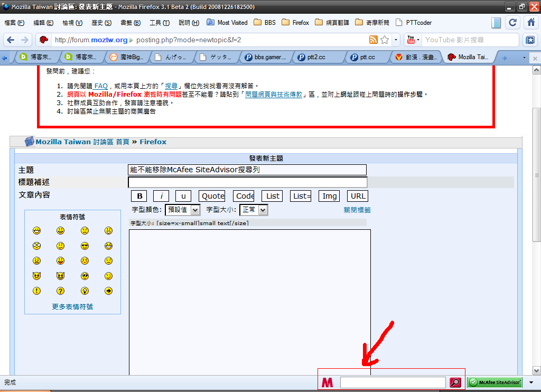This screenshot has width=541, height=392.
Task: Go forward with the forward arrow
Action: [x=24, y=40]
